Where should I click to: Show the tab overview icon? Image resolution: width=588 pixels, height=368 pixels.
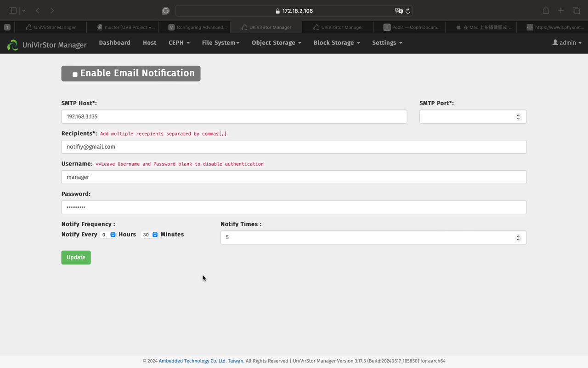576,11
